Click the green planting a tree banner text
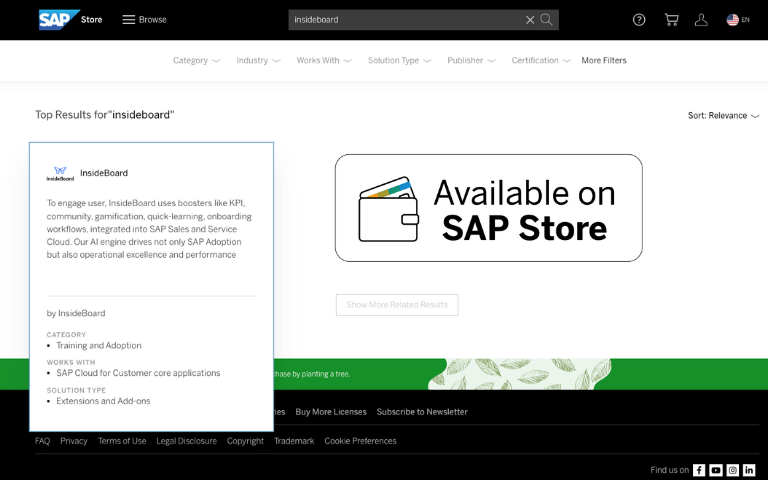The image size is (768, 480). (x=312, y=374)
